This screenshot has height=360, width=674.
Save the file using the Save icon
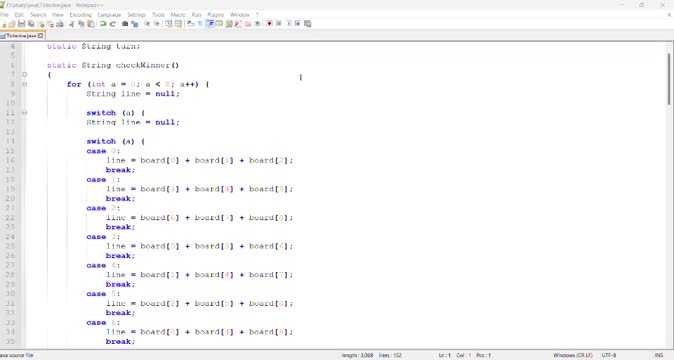(x=21, y=24)
